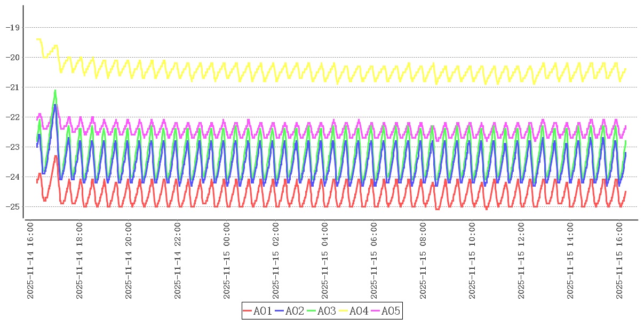
Task: Click the -25 y-axis value label
Action: (12, 206)
